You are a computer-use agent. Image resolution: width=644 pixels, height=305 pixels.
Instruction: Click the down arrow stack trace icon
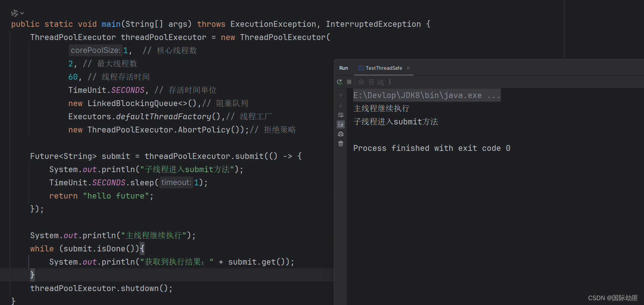coord(341,105)
